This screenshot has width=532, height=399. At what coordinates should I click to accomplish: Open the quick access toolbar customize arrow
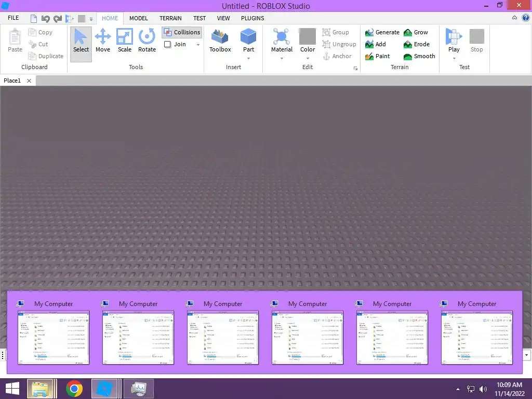pos(91,19)
